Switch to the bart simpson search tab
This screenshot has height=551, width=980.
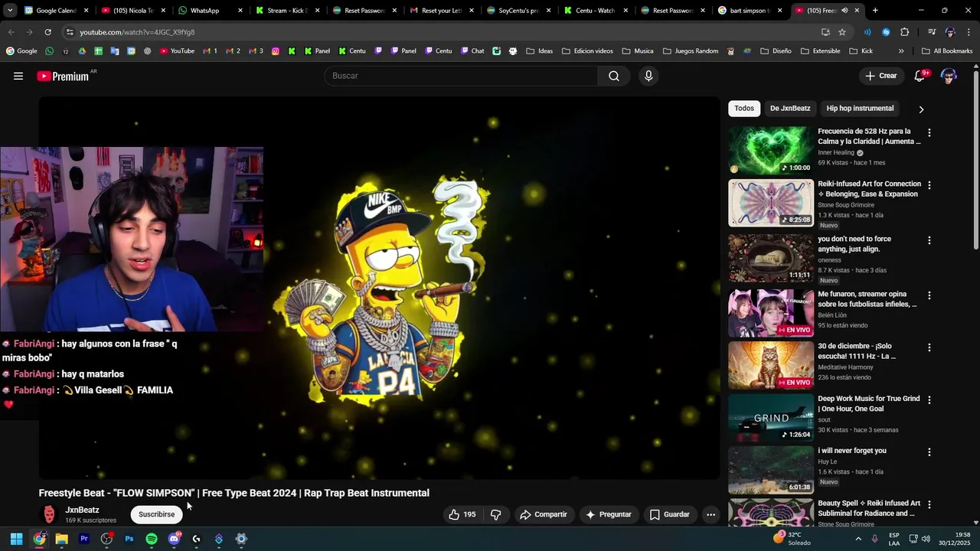pyautogui.click(x=749, y=11)
